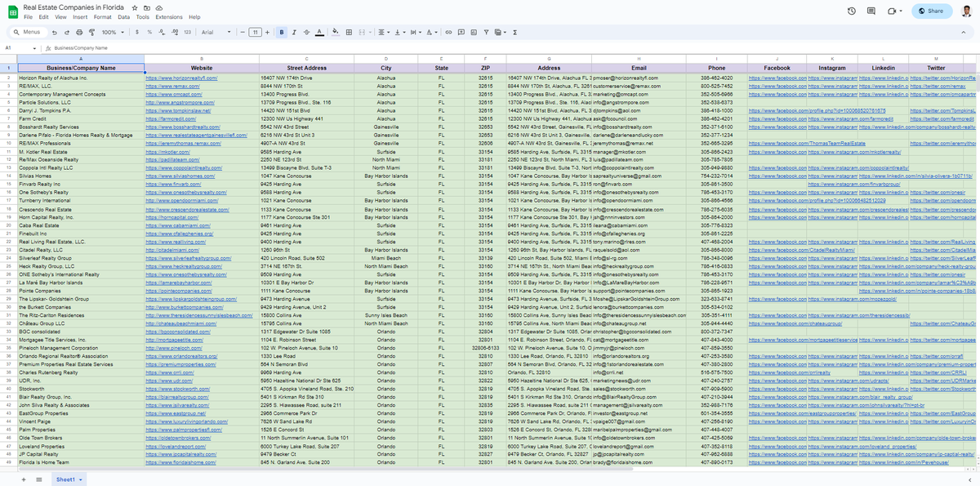
Task: Insert a comment from the toolbar
Action: (461, 32)
